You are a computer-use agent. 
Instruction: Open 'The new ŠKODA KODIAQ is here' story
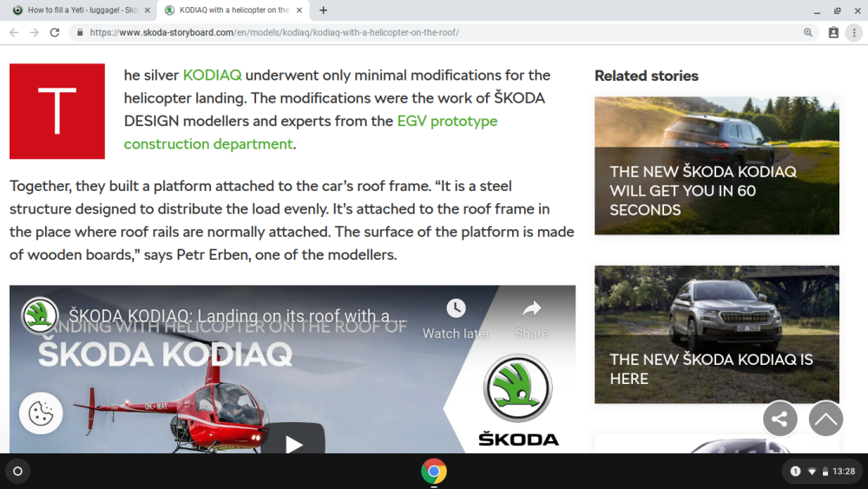tap(717, 334)
